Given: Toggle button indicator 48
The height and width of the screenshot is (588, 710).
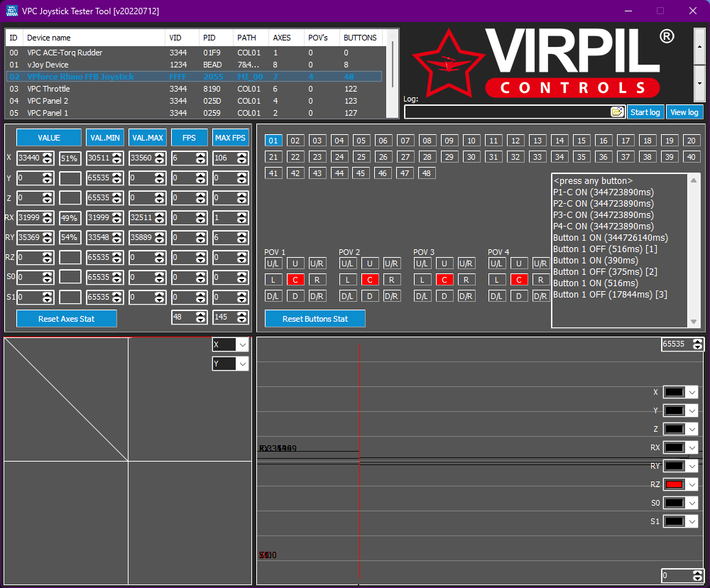Looking at the screenshot, I should tap(427, 173).
